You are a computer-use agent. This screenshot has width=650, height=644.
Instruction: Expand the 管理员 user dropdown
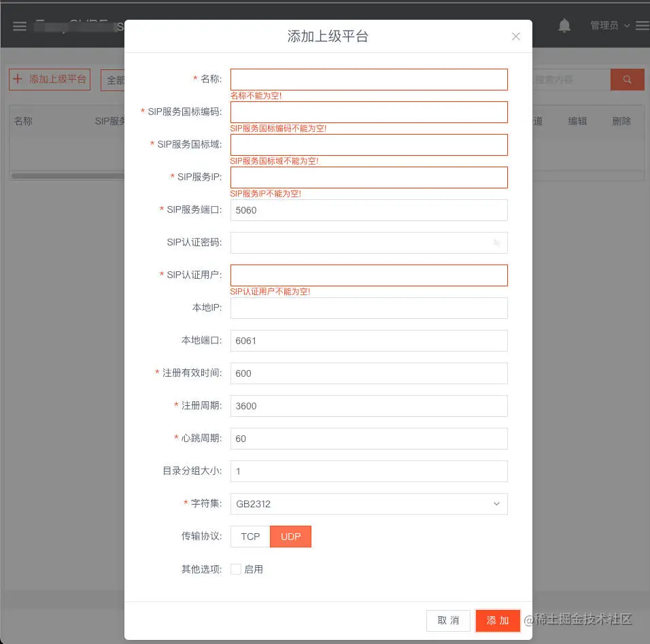[x=610, y=25]
